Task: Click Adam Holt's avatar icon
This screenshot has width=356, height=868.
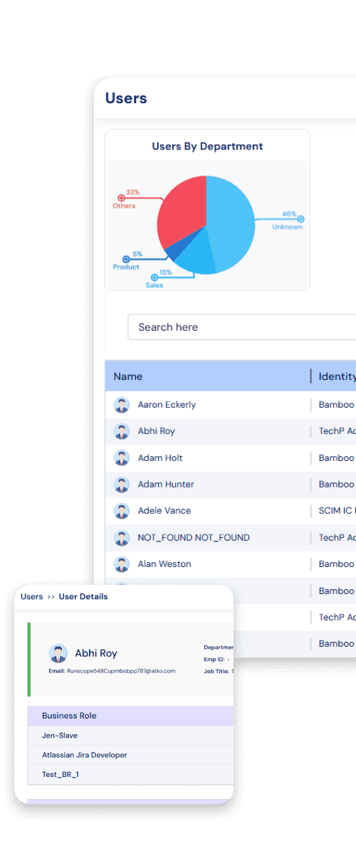Action: pos(122,457)
